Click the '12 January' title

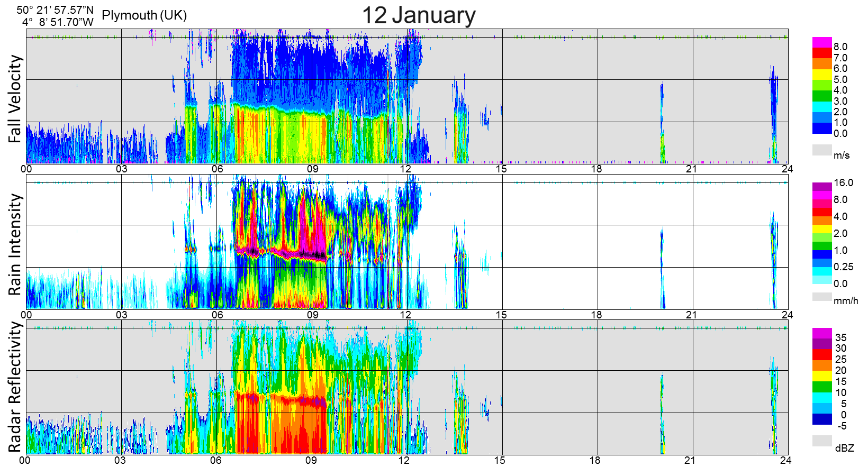(419, 15)
